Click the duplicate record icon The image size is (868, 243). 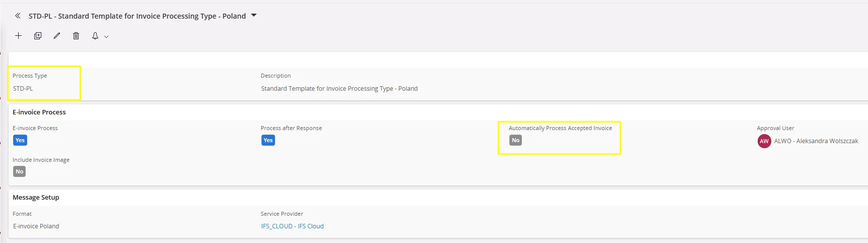(38, 36)
